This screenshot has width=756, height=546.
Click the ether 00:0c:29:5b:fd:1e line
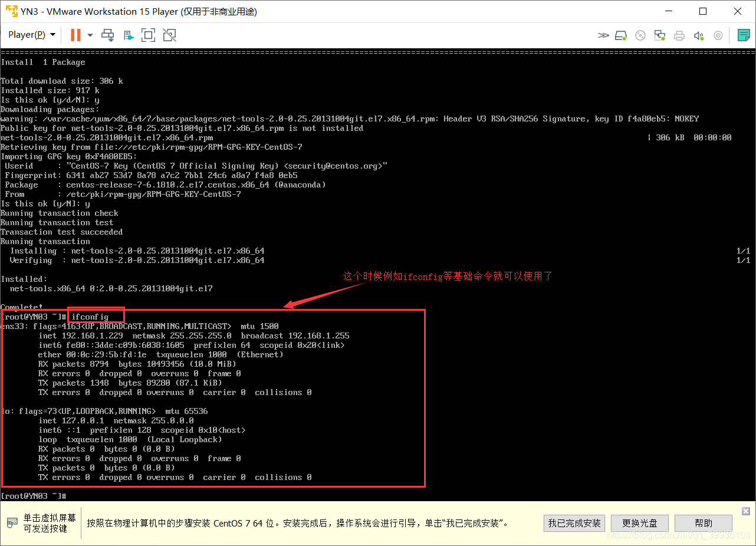[161, 354]
